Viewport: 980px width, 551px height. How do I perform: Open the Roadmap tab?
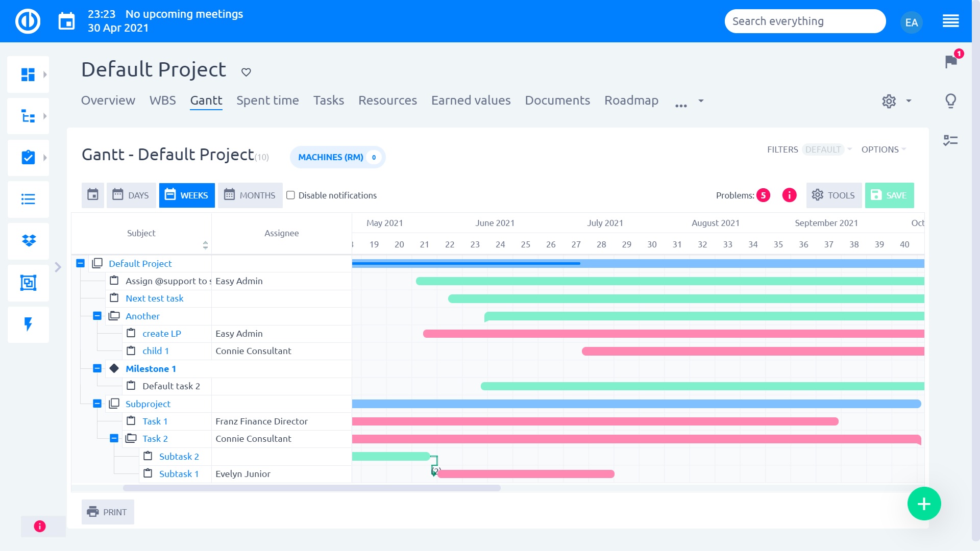[x=631, y=101]
